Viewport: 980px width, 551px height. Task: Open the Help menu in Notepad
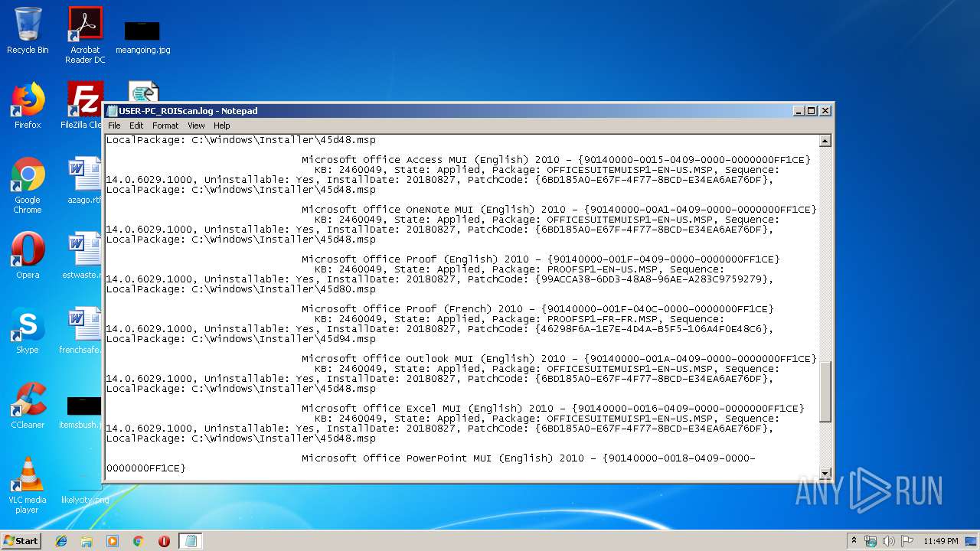coord(222,126)
